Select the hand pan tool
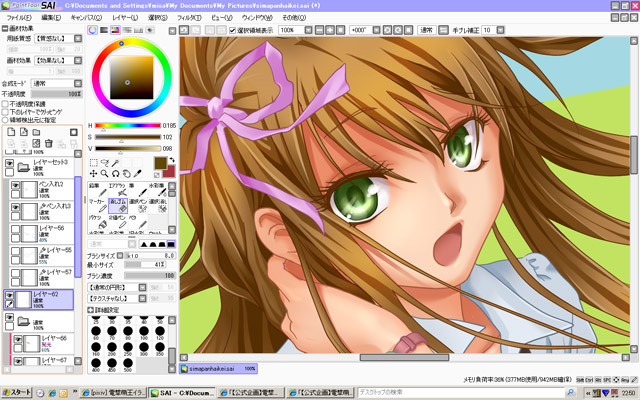This screenshot has height=400, width=640. click(127, 174)
